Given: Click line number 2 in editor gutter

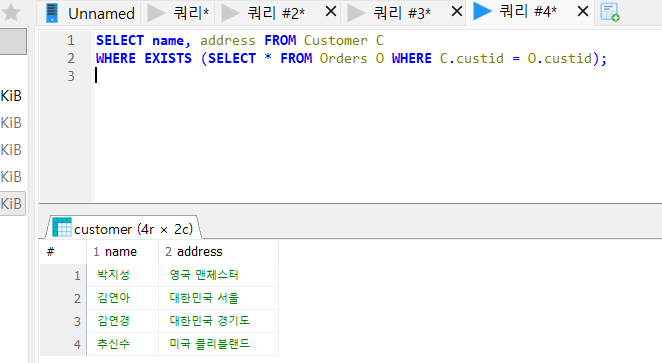Looking at the screenshot, I should [x=71, y=58].
